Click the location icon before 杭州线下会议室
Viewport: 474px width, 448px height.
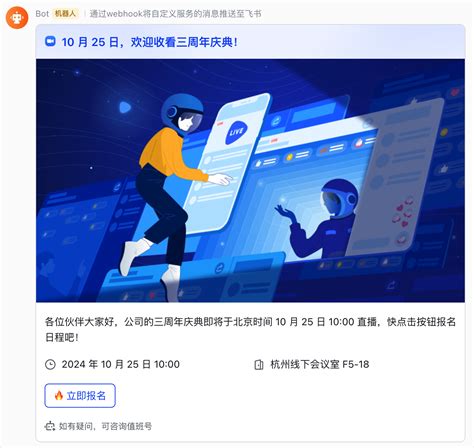pyautogui.click(x=259, y=364)
